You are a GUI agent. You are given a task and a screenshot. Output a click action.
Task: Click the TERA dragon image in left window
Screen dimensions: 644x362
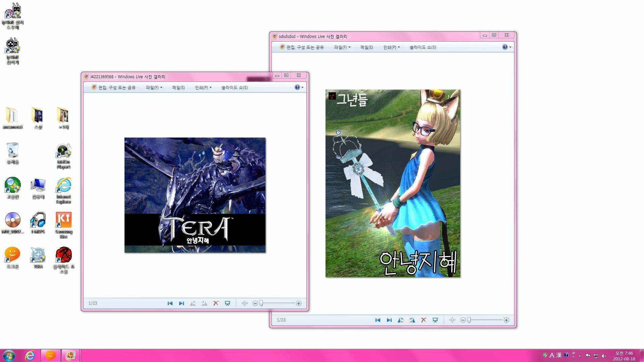tap(195, 195)
